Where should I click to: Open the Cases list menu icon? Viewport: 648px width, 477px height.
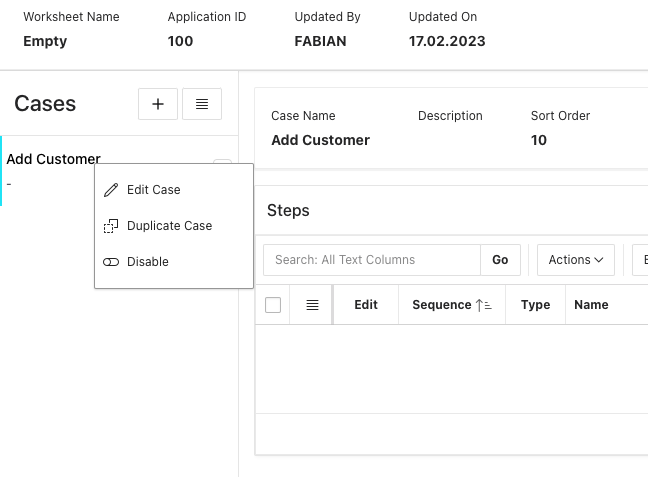[x=202, y=104]
